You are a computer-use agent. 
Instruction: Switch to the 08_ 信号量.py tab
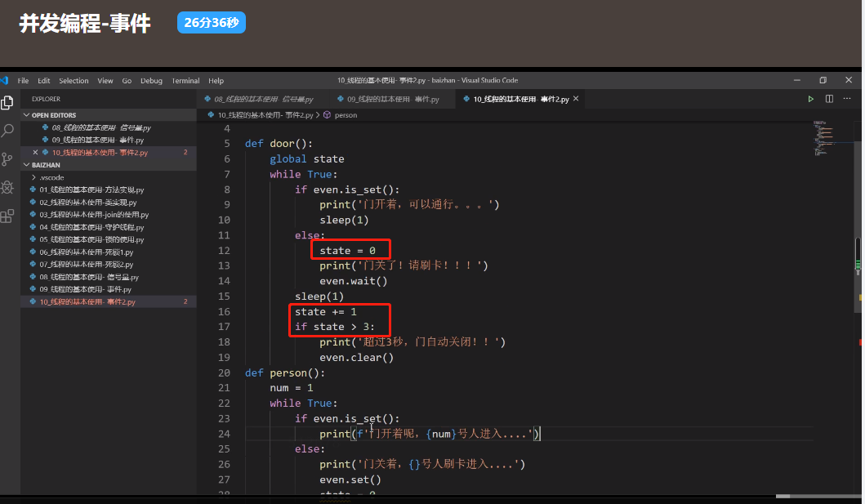click(263, 100)
